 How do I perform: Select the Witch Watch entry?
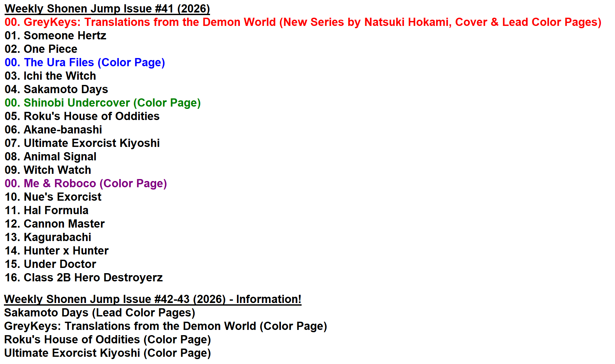click(48, 170)
